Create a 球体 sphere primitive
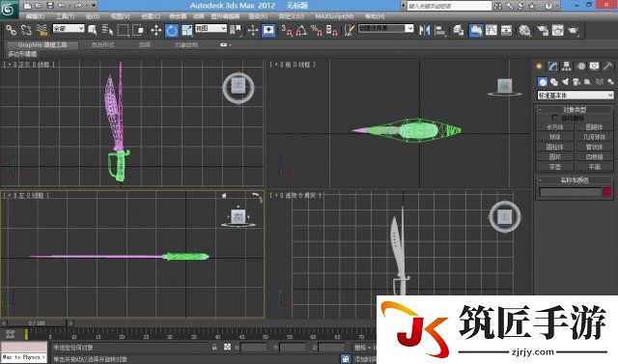The image size is (618, 364). click(555, 137)
